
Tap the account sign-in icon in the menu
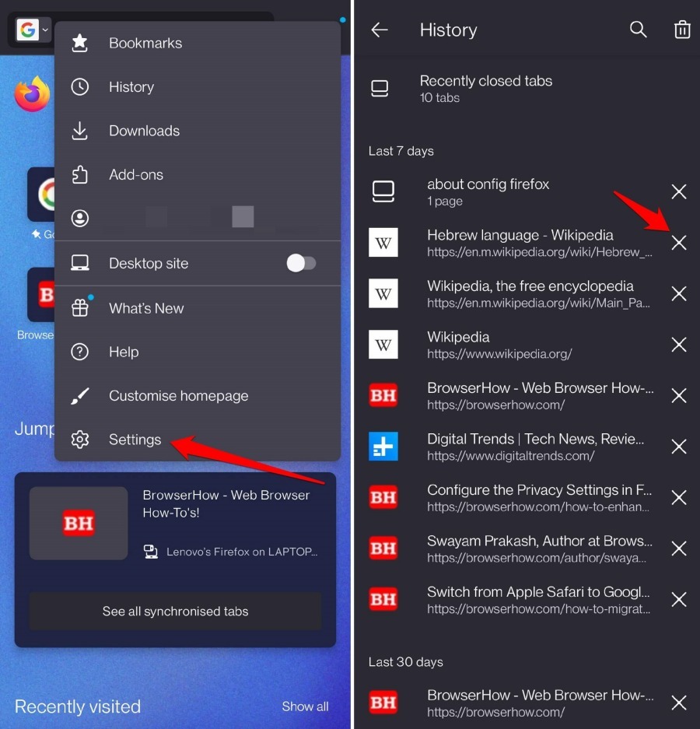80,219
